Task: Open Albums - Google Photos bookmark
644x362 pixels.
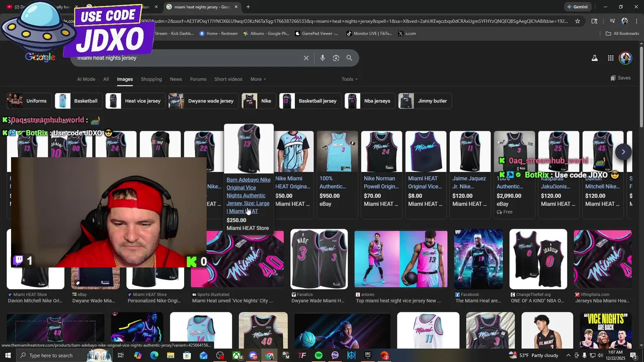Action: pyautogui.click(x=266, y=34)
